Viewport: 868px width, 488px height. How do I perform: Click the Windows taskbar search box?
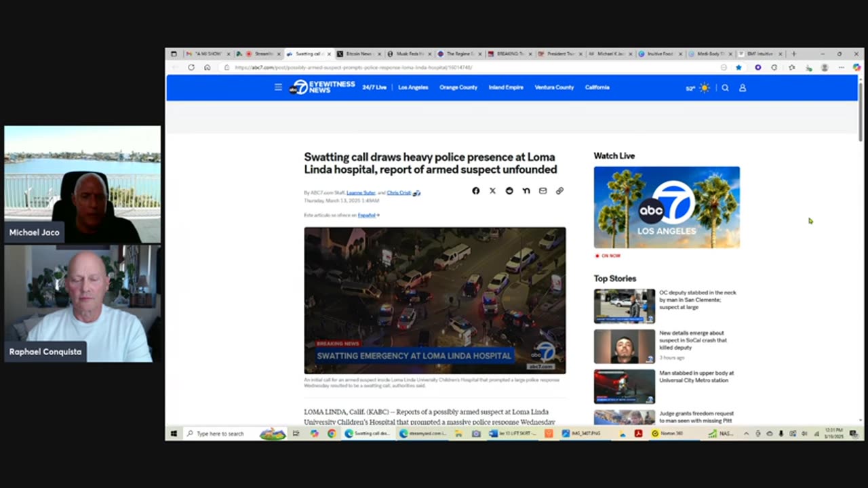(x=235, y=434)
